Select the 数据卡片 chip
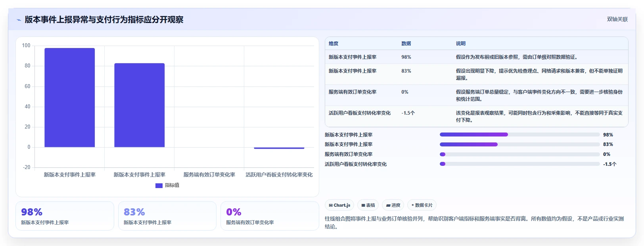The width and height of the screenshot is (644, 246). pos(422,205)
